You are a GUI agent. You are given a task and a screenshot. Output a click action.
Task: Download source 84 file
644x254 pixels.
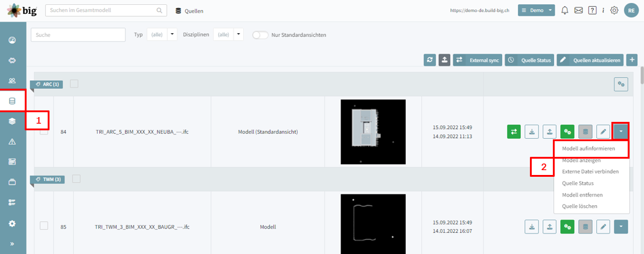[x=532, y=132]
